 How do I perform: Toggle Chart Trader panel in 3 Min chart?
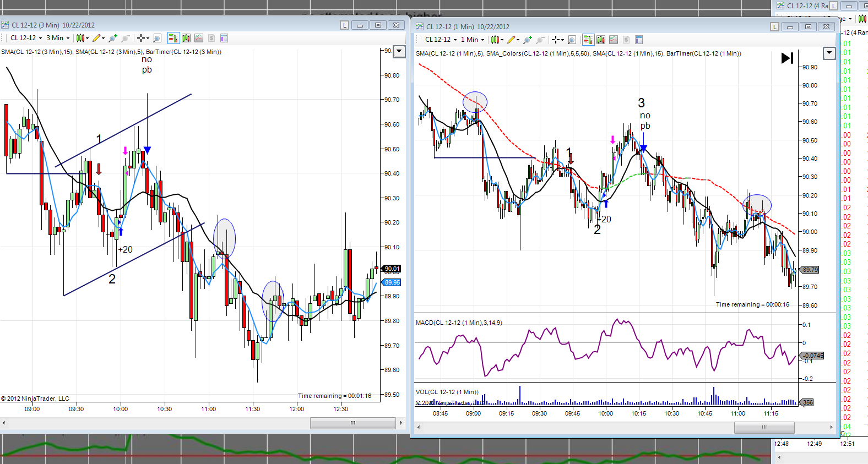[x=173, y=38]
